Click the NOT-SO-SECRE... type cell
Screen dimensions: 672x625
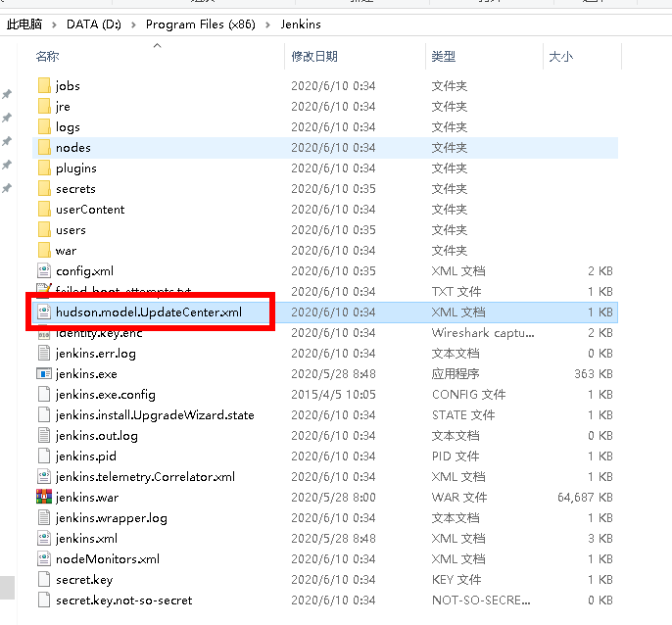pyautogui.click(x=481, y=601)
